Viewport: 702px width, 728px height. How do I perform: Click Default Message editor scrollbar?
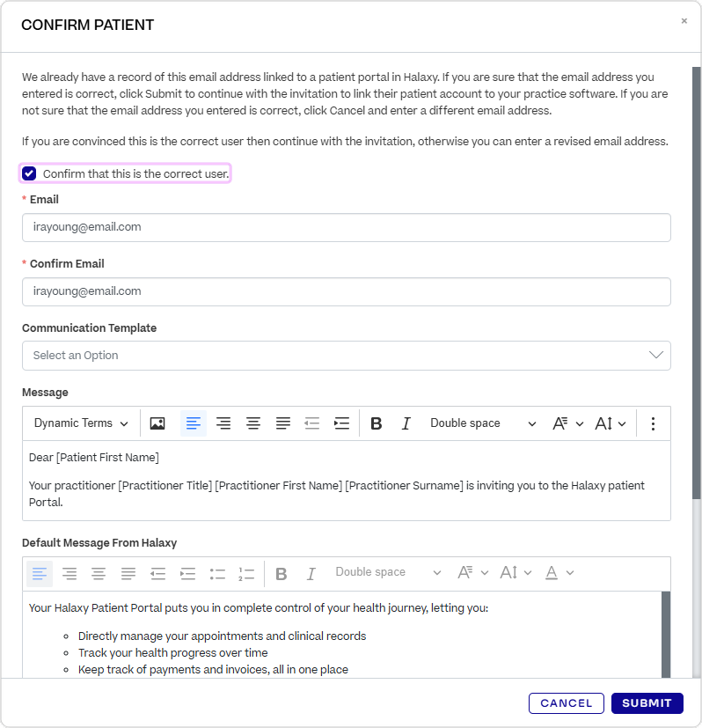tap(666, 634)
